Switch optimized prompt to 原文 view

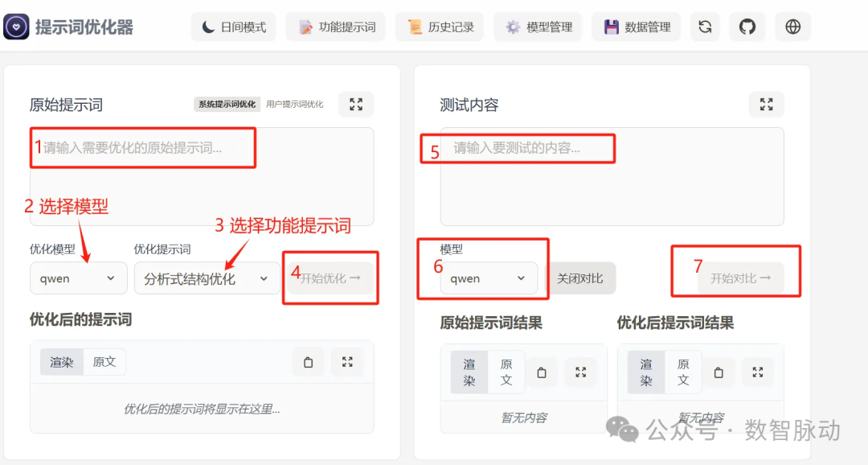[104, 362]
